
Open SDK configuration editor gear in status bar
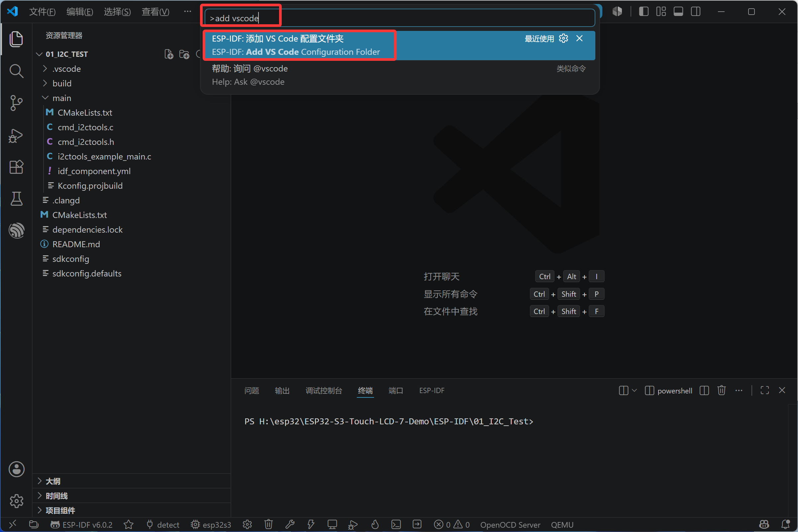[247, 525]
